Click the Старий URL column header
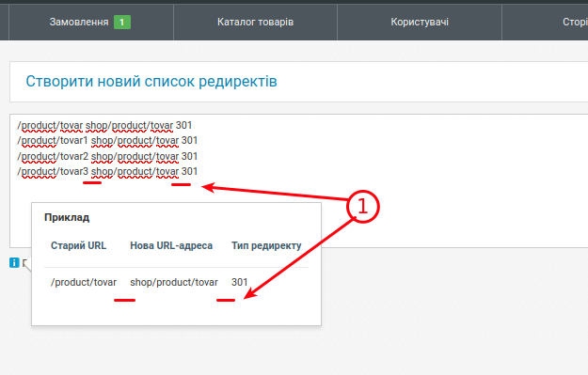The height and width of the screenshot is (375, 588). [x=78, y=245]
